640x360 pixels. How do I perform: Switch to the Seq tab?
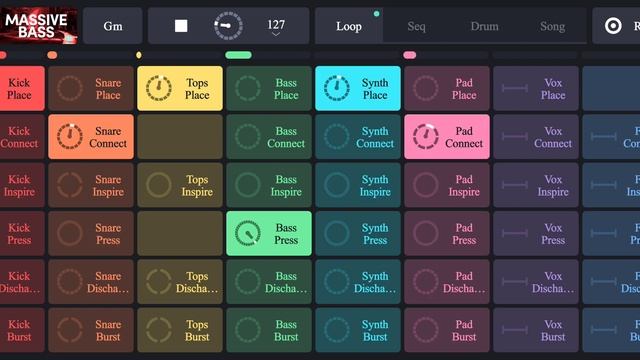[x=416, y=26]
